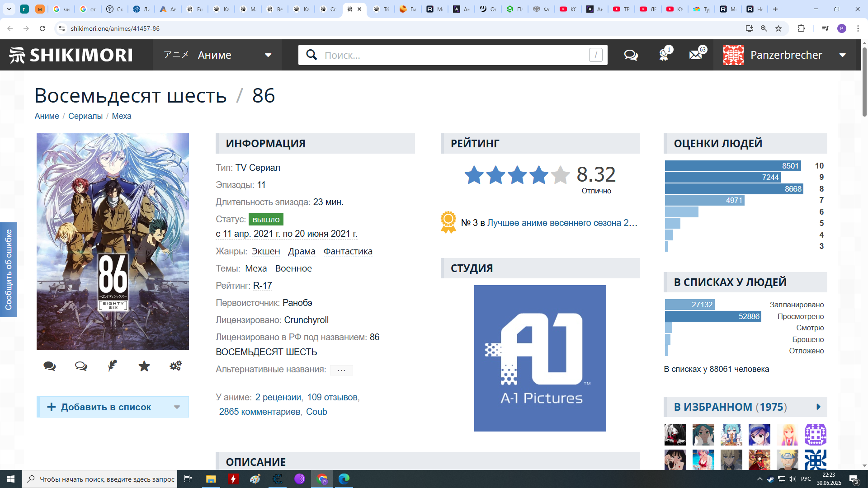Open File Explorer from taskbar

211,479
